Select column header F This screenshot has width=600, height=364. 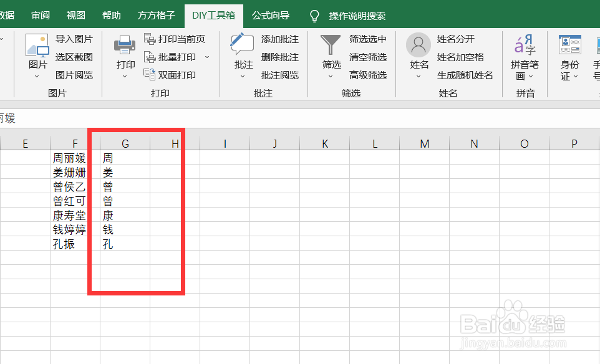coord(75,143)
